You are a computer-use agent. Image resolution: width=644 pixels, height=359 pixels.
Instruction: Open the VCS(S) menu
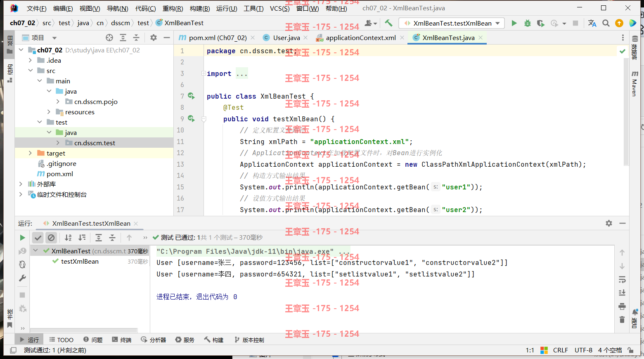279,8
